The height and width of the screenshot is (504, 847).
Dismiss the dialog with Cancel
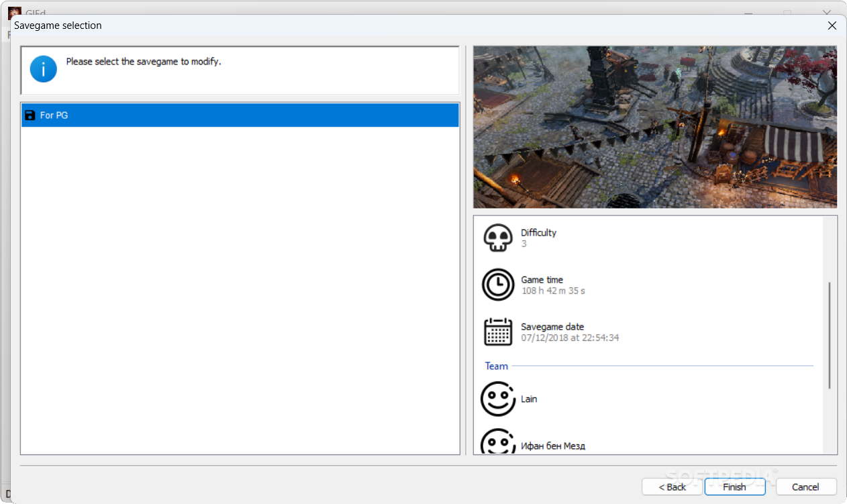click(805, 487)
